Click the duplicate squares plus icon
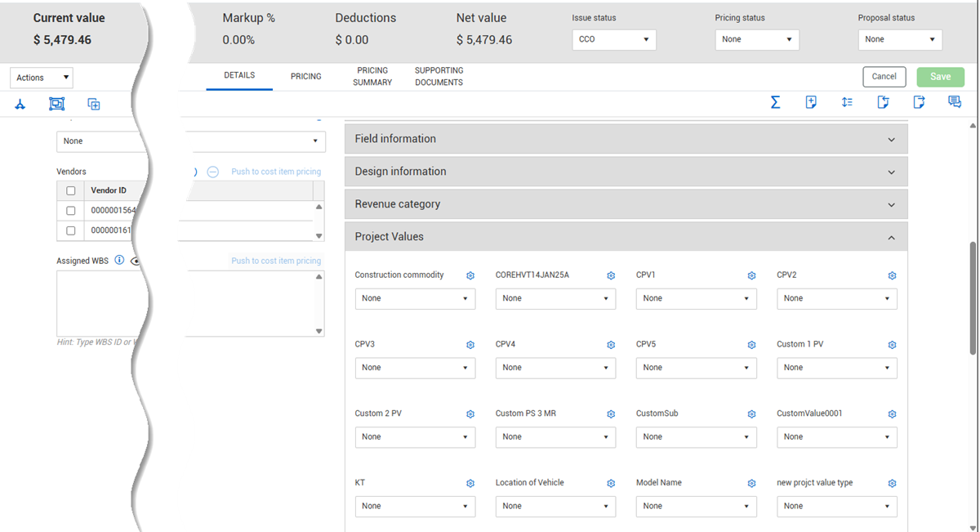 pyautogui.click(x=94, y=104)
